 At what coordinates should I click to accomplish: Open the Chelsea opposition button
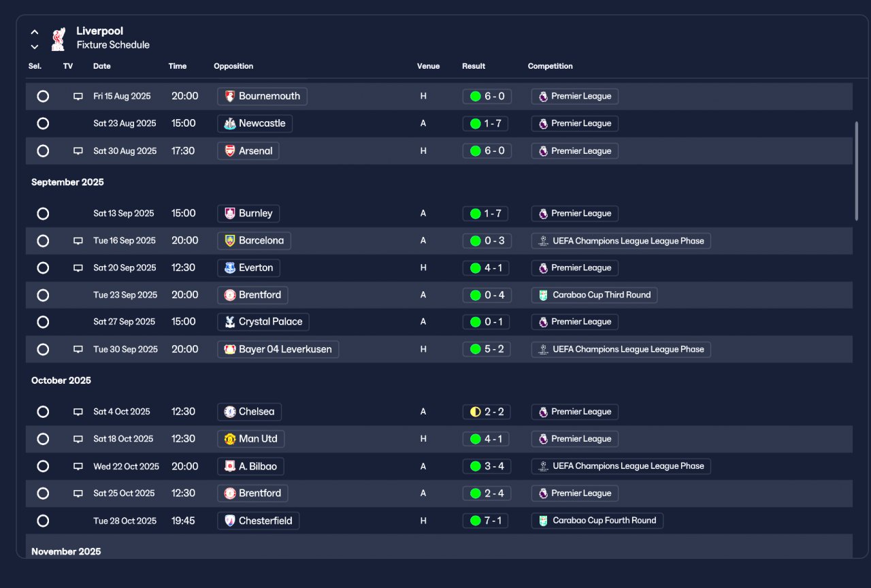click(x=249, y=412)
